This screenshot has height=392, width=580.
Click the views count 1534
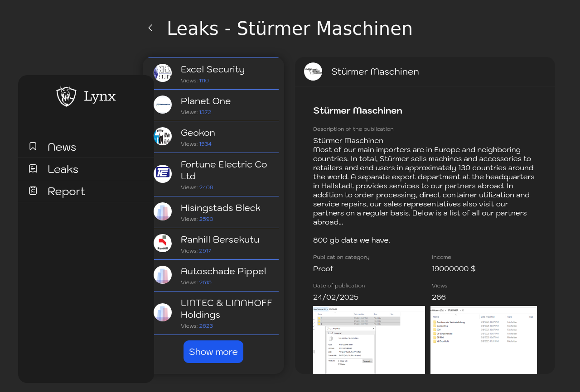tap(205, 144)
